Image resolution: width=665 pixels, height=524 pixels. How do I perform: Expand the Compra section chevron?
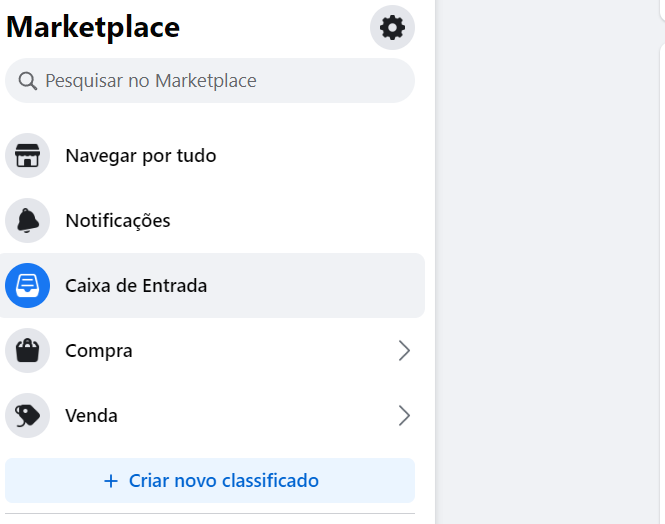pos(404,351)
